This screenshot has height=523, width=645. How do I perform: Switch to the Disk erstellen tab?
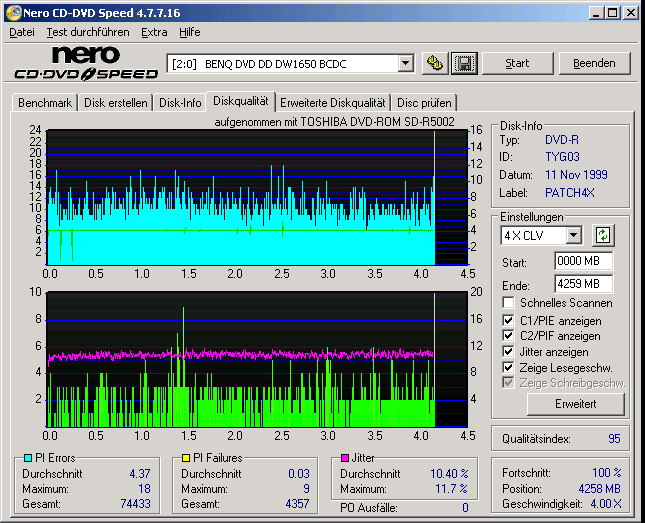pyautogui.click(x=116, y=102)
